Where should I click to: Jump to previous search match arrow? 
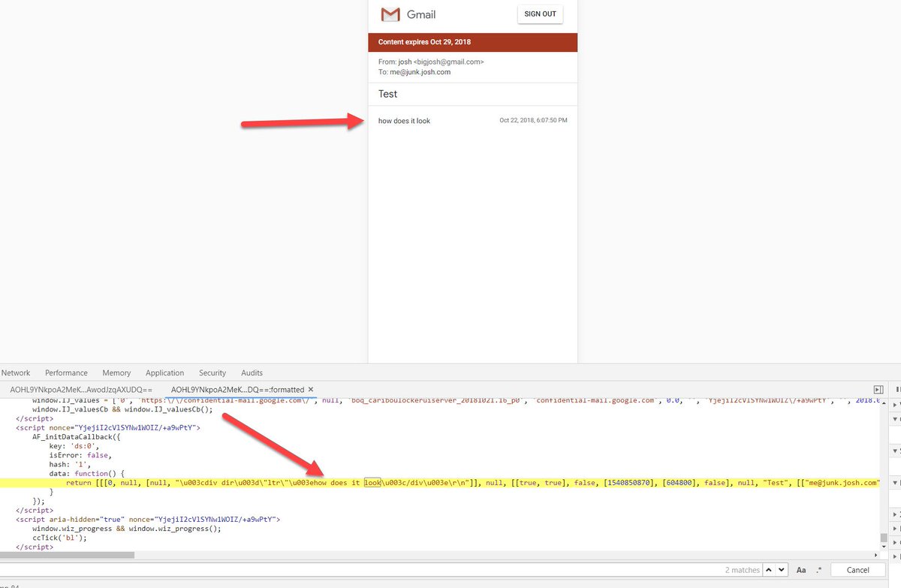[x=769, y=570]
